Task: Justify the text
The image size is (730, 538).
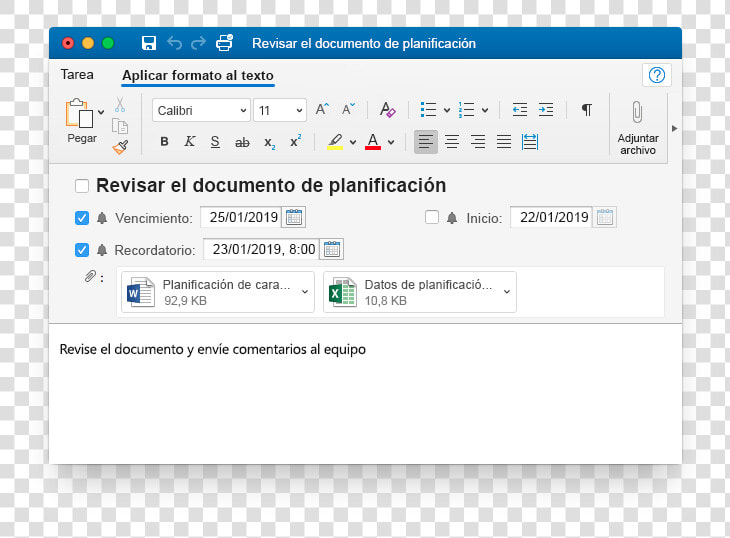Action: 504,141
